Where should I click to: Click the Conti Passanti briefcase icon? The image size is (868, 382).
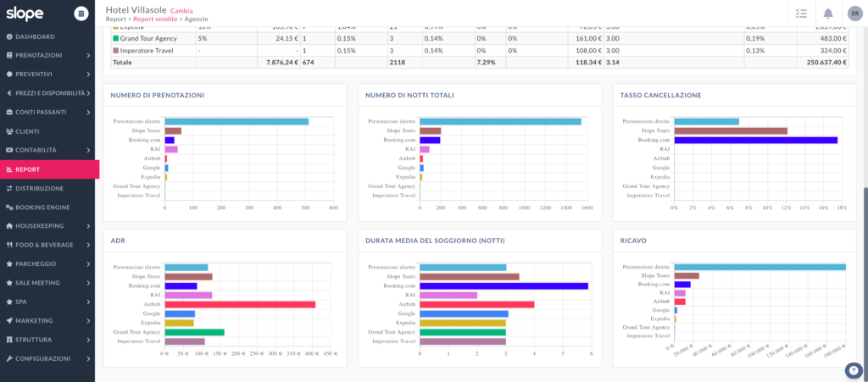(9, 112)
